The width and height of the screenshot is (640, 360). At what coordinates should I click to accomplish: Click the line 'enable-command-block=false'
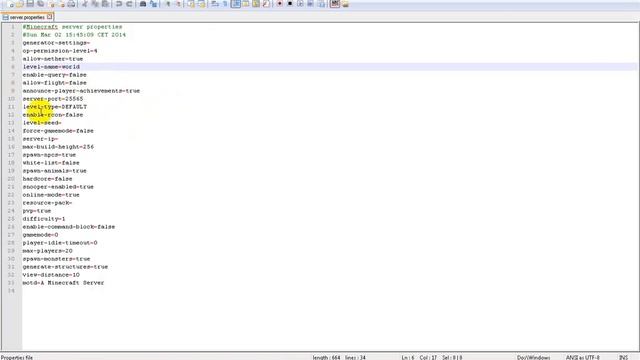coord(69,227)
